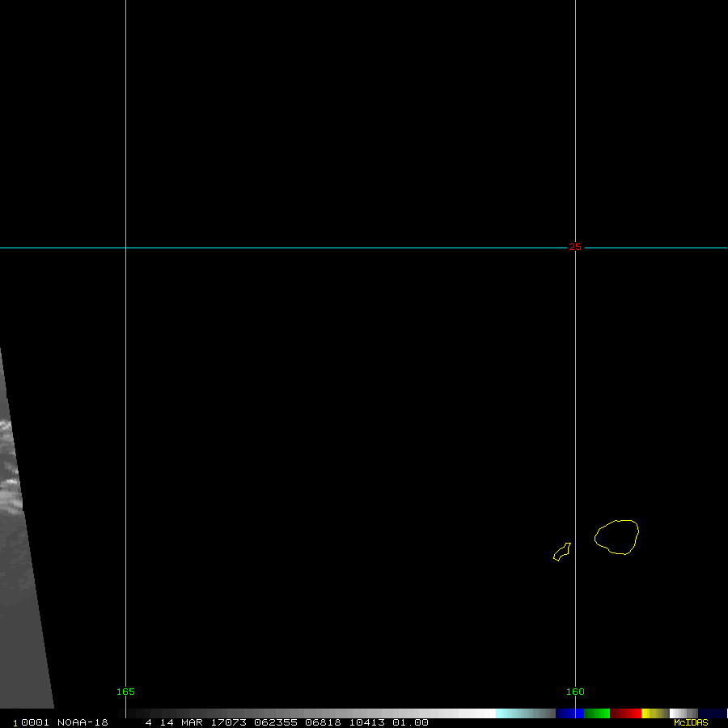
Task: Click the intersection of 25 and 160 gridlines
Action: (x=575, y=248)
